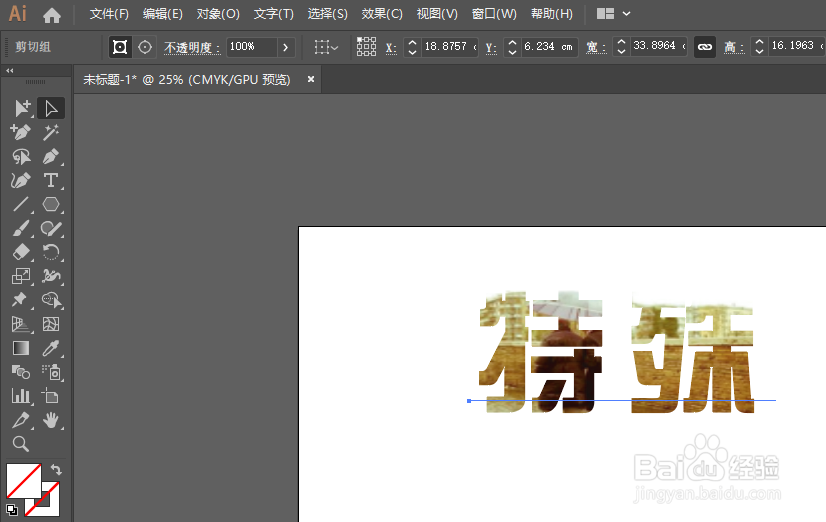Image resolution: width=826 pixels, height=522 pixels.
Task: Pick the Warp tool
Action: pyautogui.click(x=51, y=276)
